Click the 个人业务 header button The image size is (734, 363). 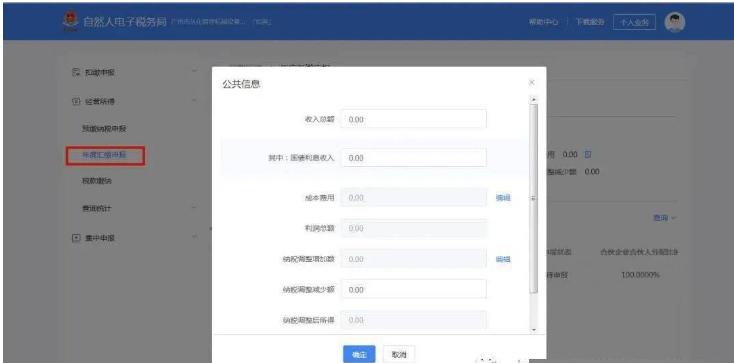click(x=634, y=22)
